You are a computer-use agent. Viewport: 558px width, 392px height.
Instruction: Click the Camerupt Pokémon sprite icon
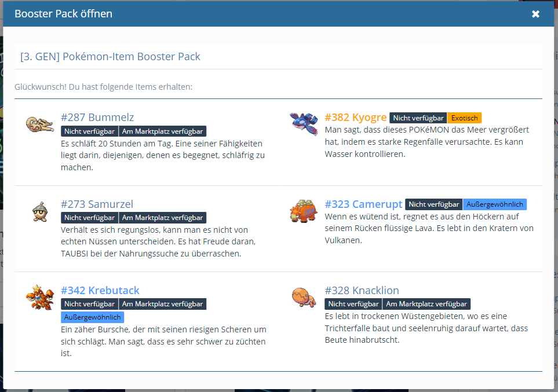tap(304, 211)
